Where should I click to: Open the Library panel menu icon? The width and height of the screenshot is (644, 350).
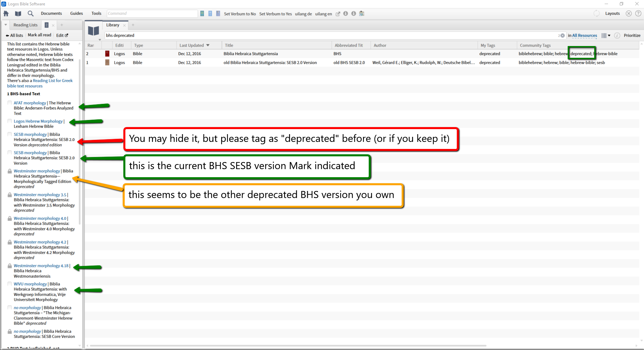coord(93,31)
